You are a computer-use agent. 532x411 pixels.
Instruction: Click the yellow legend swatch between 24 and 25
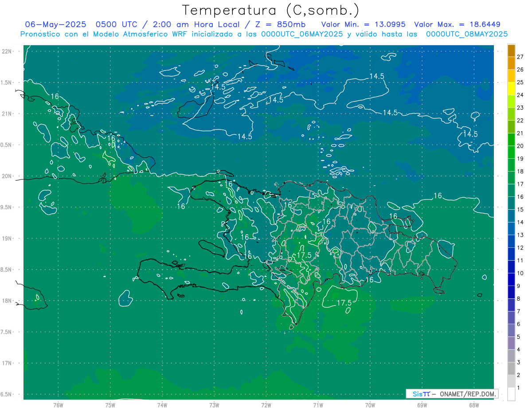[512, 89]
